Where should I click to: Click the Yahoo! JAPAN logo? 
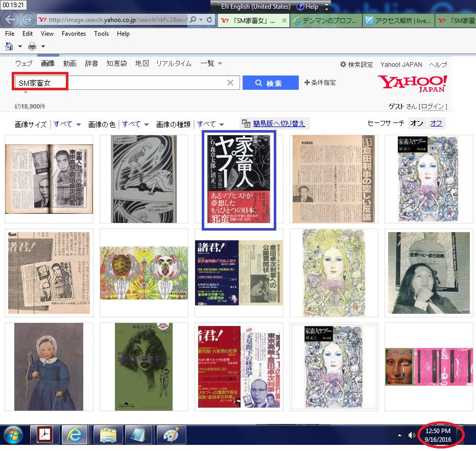click(412, 83)
